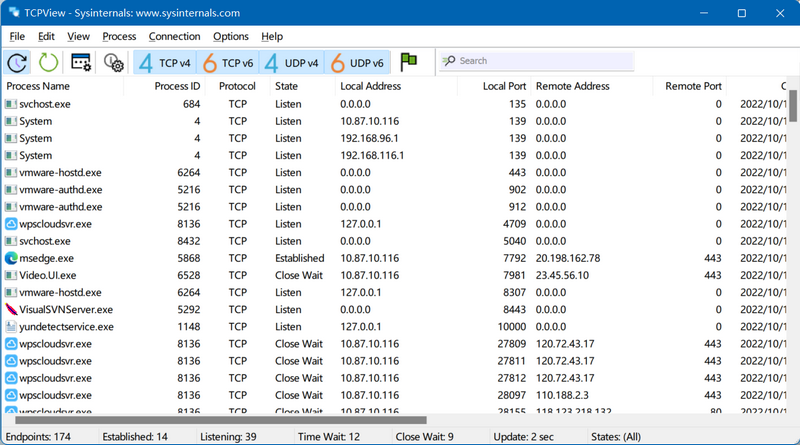Click States: (All) in status bar
Viewport: 800px width, 445px height.
point(616,437)
